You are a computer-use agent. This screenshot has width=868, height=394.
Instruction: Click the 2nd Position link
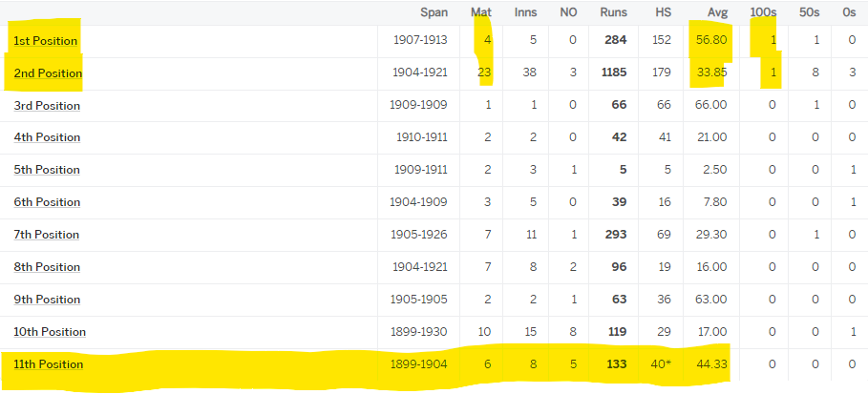48,73
